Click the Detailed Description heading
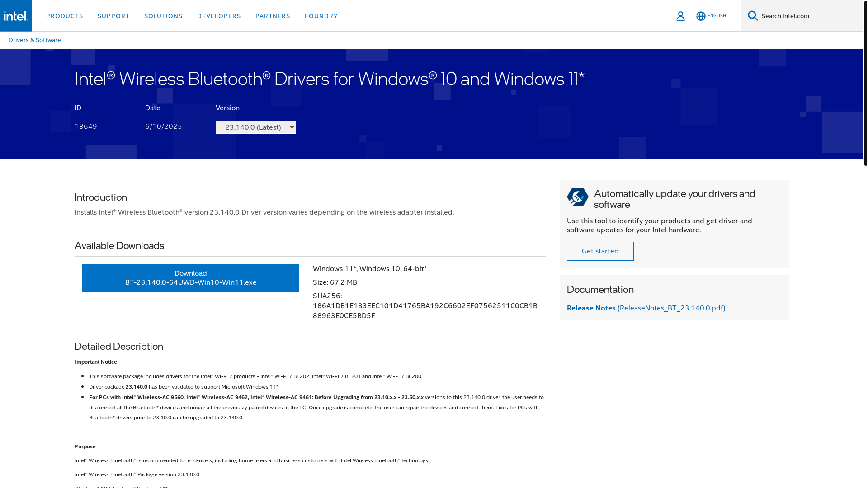Image resolution: width=868 pixels, height=488 pixels. (119, 346)
